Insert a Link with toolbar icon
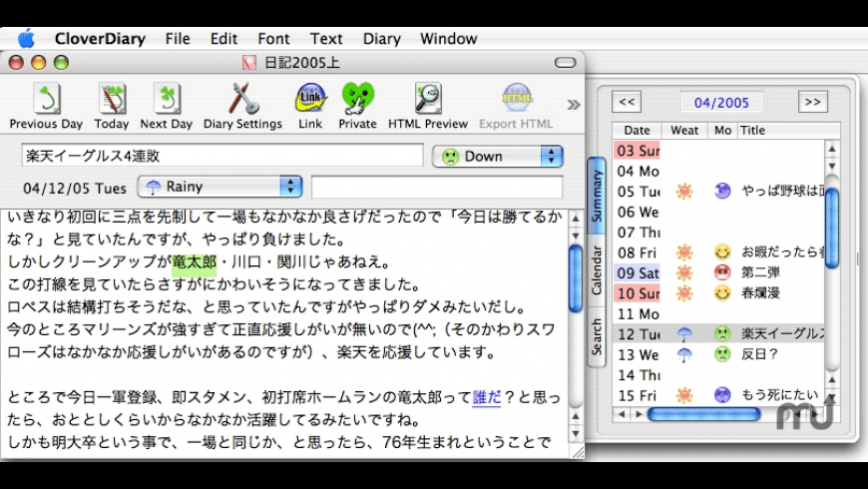This screenshot has width=868, height=489. (310, 107)
